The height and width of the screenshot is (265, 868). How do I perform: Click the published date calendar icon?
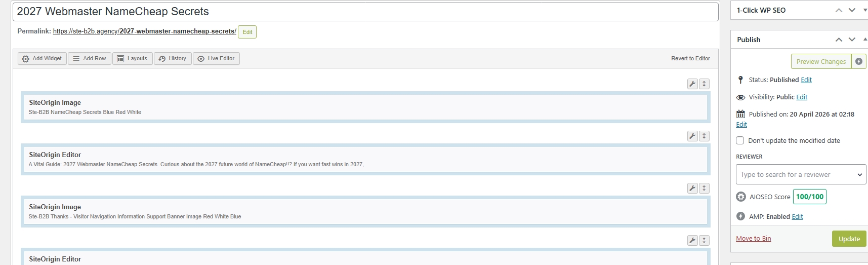point(740,114)
